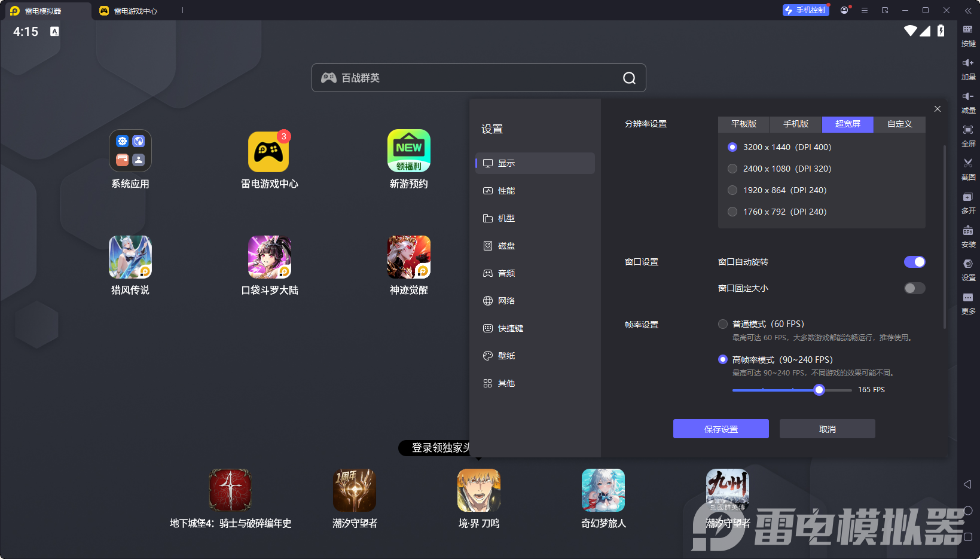Open the 音频 settings section
The height and width of the screenshot is (559, 980).
pyautogui.click(x=535, y=273)
